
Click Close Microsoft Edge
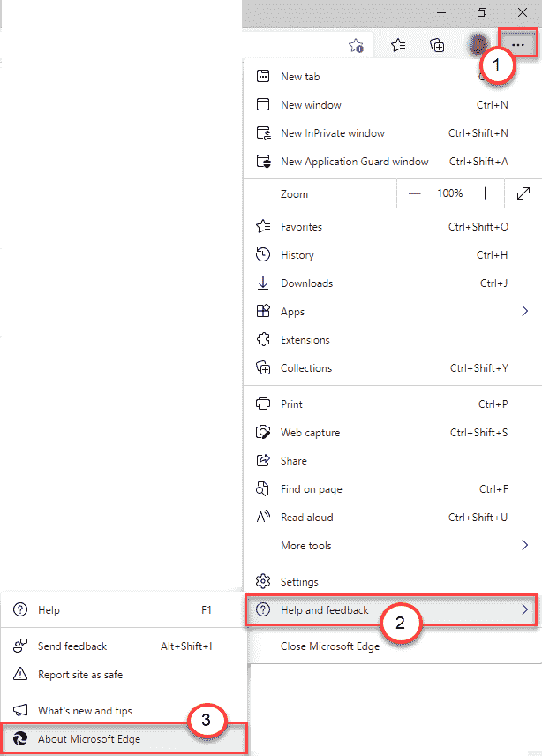click(329, 646)
